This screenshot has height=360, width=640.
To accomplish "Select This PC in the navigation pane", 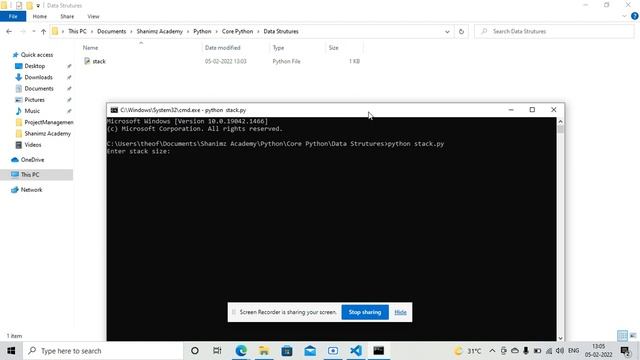I will (30, 174).
